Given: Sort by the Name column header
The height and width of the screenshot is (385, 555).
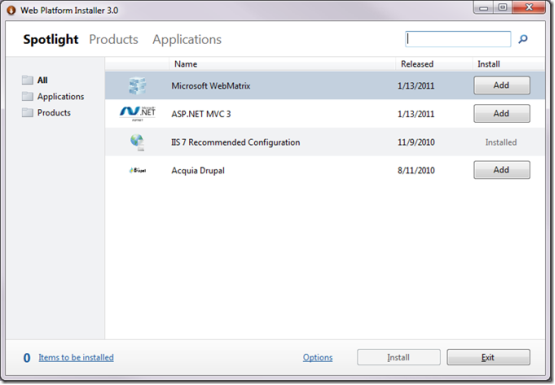Looking at the screenshot, I should tap(185, 64).
